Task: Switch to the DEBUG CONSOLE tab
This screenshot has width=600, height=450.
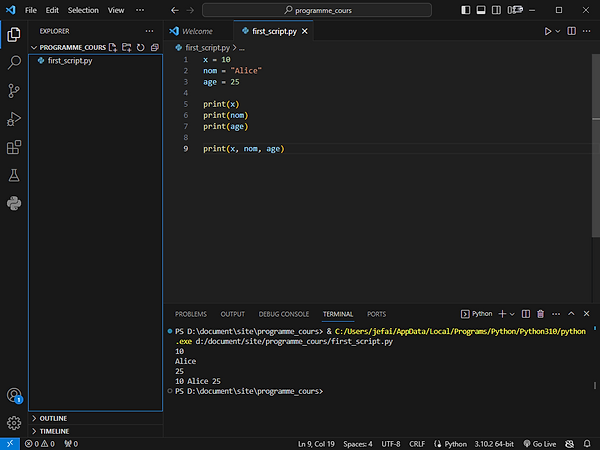Action: [x=284, y=314]
